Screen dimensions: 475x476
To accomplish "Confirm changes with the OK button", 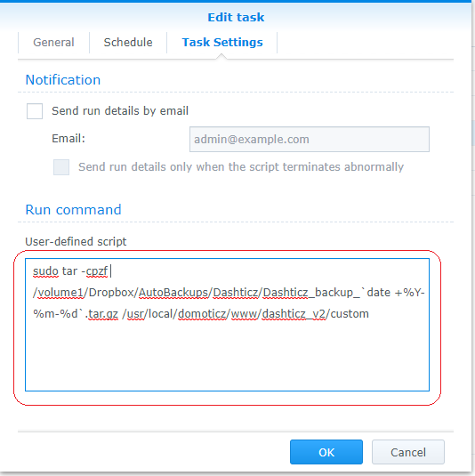I will tap(326, 452).
